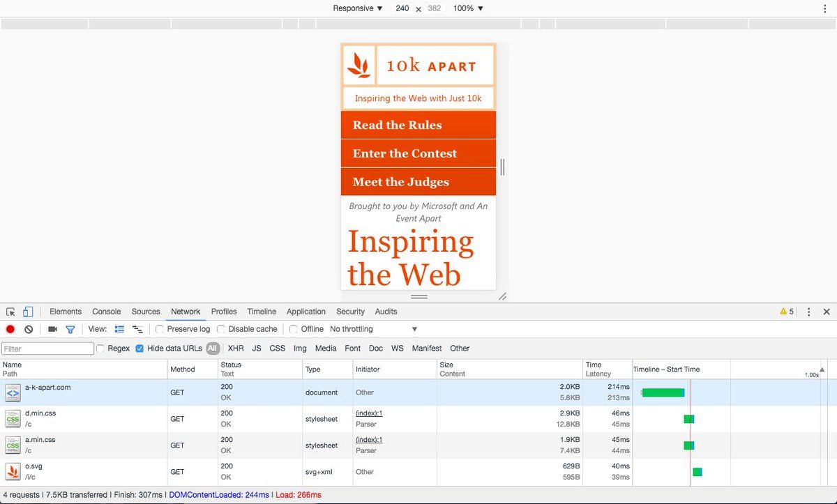The width and height of the screenshot is (837, 504).
Task: Click the medium-width breakpoint bar above the viewport
Action: (x=418, y=24)
